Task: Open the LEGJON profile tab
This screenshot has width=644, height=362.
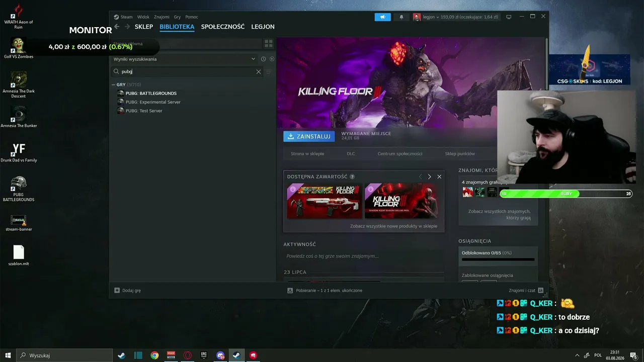Action: coord(263,27)
